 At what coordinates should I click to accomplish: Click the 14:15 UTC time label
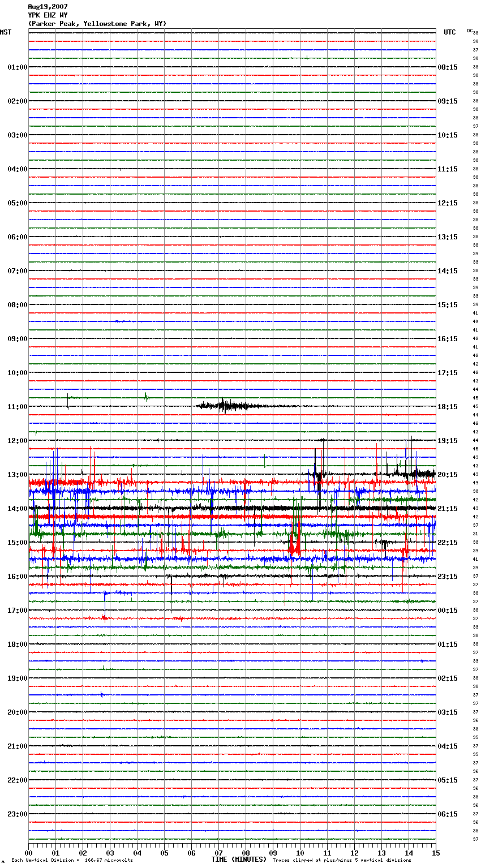448,271
